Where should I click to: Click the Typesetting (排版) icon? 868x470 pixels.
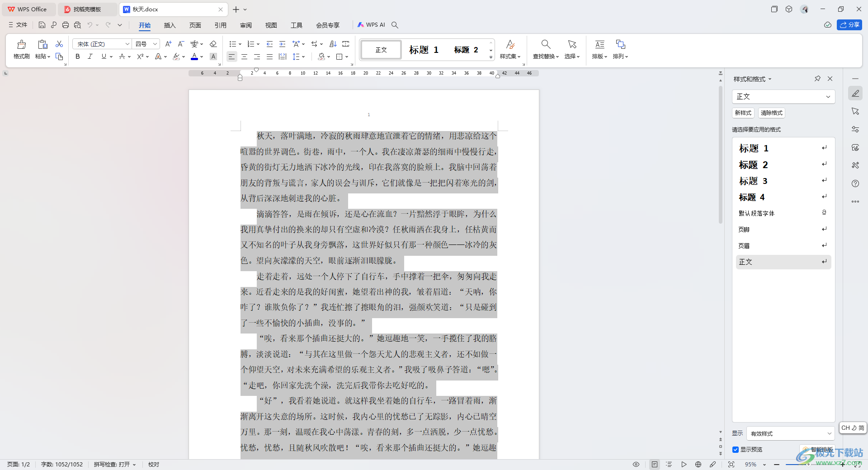[600, 44]
